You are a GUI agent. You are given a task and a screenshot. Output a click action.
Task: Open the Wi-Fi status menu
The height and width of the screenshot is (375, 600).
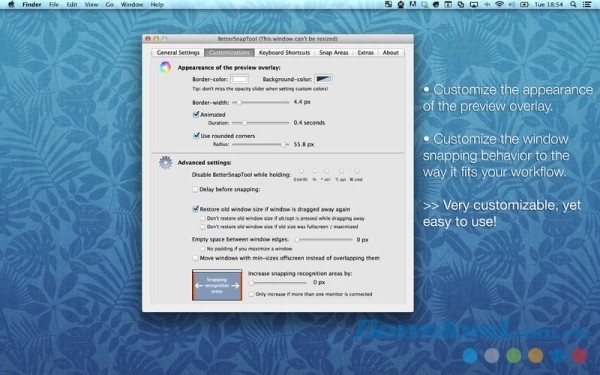click(499, 5)
